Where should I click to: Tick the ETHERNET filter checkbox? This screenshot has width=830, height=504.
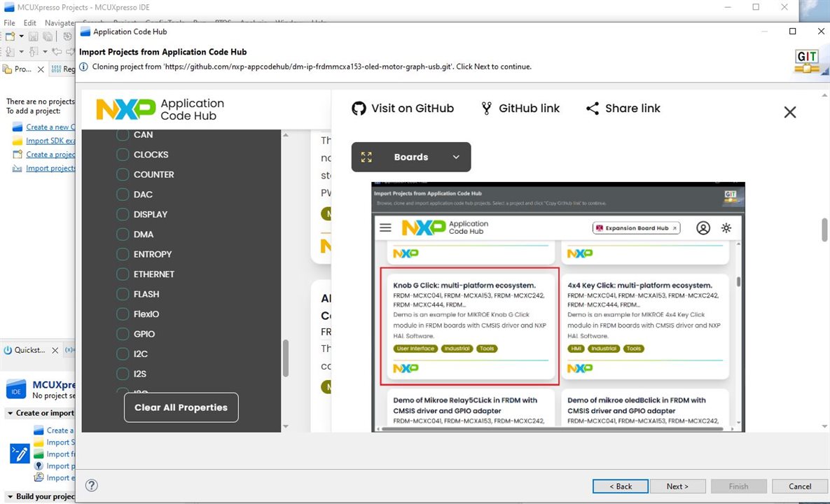(123, 274)
